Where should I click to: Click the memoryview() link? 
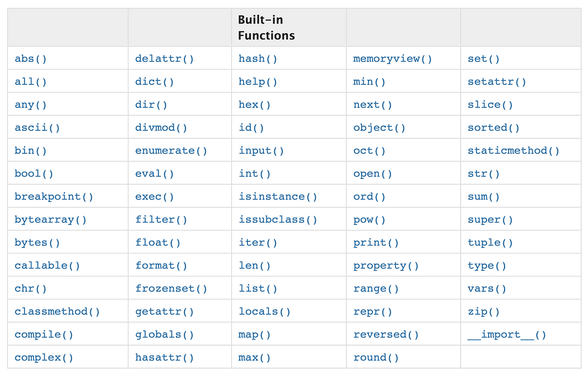click(x=392, y=59)
